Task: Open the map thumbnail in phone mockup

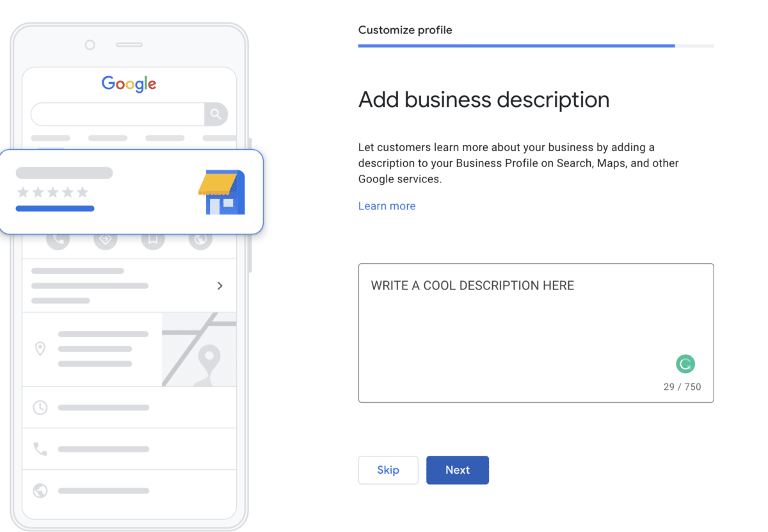Action: (x=199, y=350)
